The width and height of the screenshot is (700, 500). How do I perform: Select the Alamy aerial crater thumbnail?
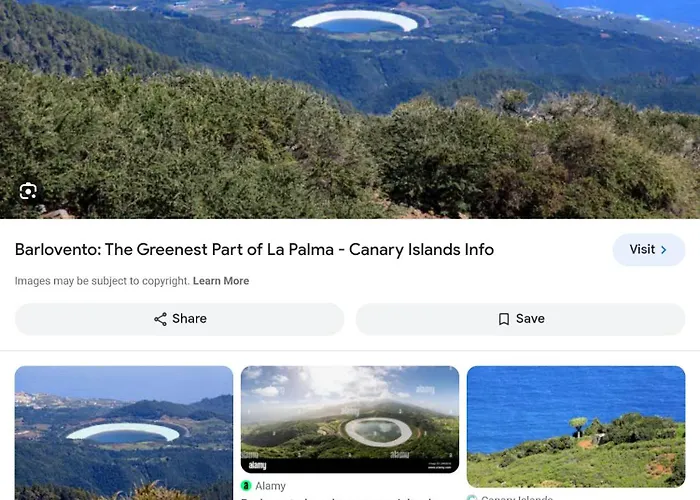350,419
